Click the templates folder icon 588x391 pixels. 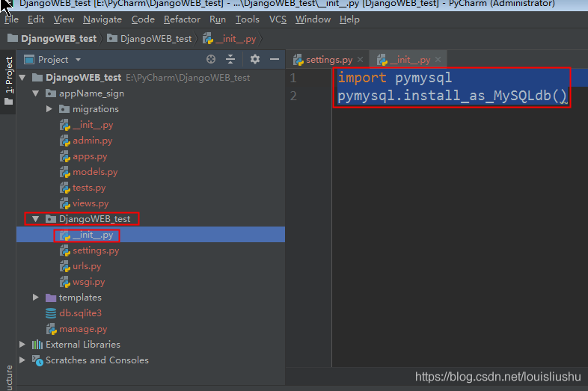[x=51, y=298]
